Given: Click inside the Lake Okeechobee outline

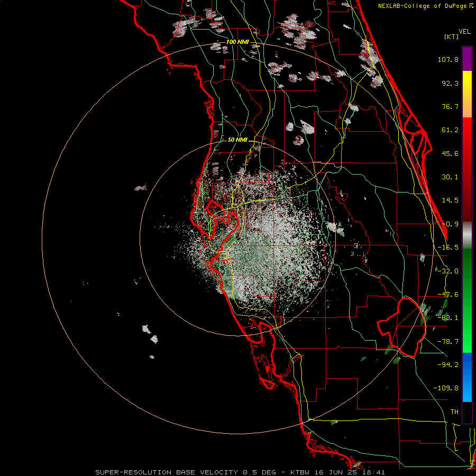Looking at the screenshot, I should click(402, 326).
